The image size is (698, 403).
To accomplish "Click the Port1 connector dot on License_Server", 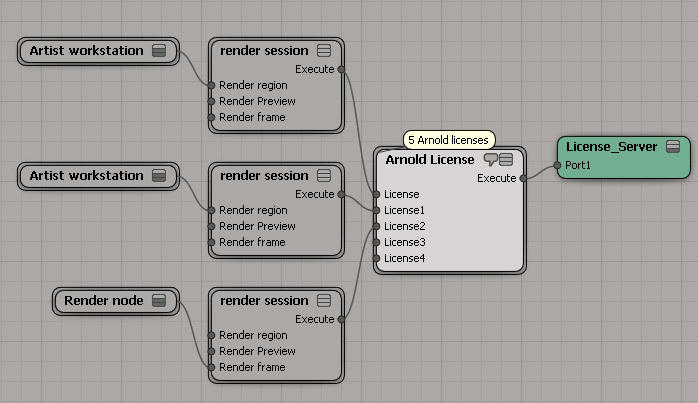I will click(557, 165).
